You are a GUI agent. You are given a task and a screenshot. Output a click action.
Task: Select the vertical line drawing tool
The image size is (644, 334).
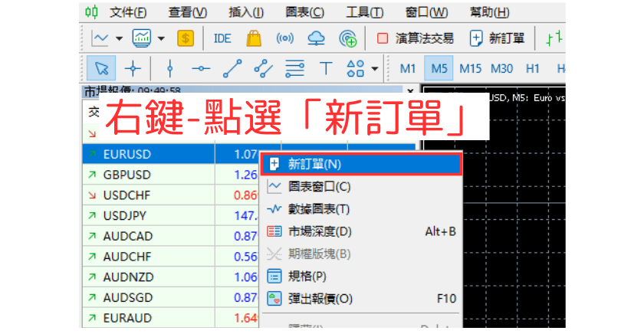point(169,68)
